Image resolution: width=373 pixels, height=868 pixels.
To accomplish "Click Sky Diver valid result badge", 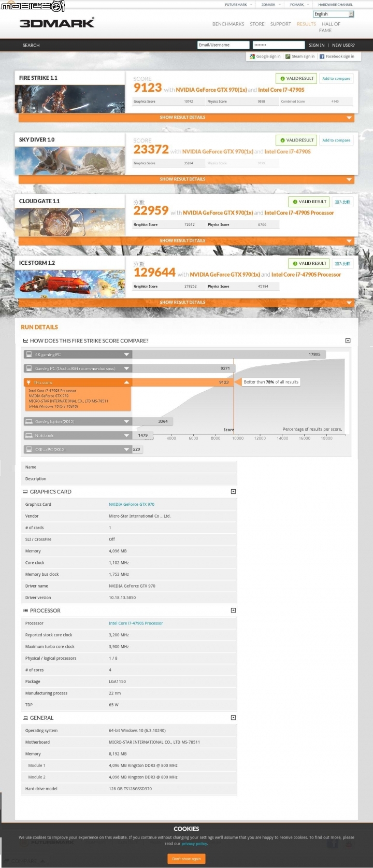I will pos(296,140).
